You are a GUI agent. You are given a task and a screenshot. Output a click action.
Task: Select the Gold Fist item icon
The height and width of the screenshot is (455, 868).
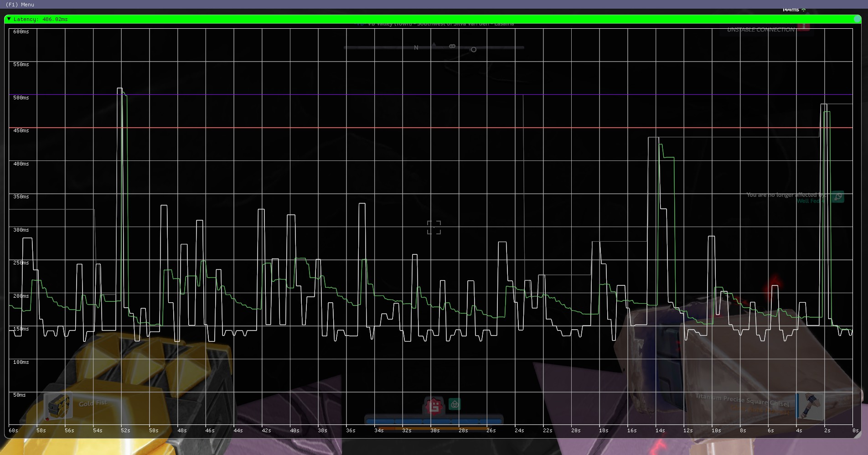tap(58, 406)
